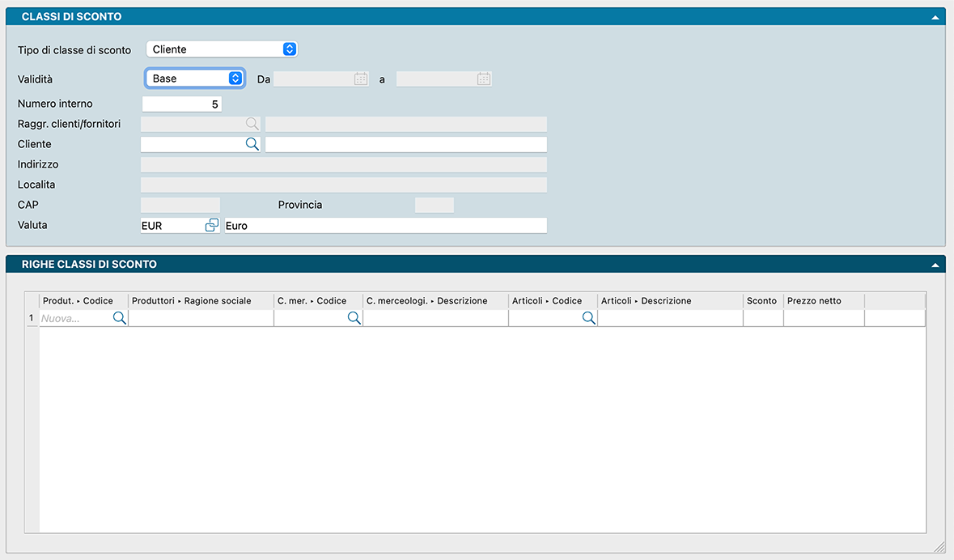The width and height of the screenshot is (954, 560).
Task: Open the Tipo di classe di sconto dropdown
Action: 222,49
